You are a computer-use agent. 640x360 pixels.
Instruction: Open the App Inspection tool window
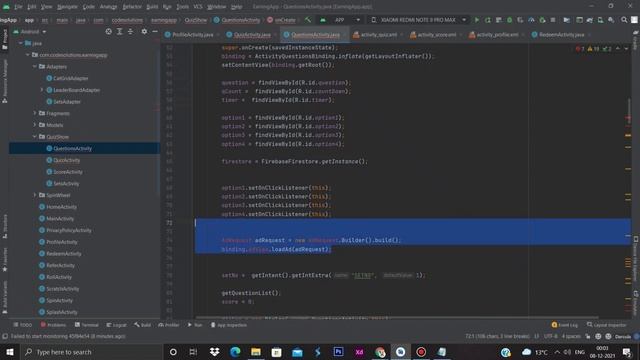pyautogui.click(x=229, y=325)
